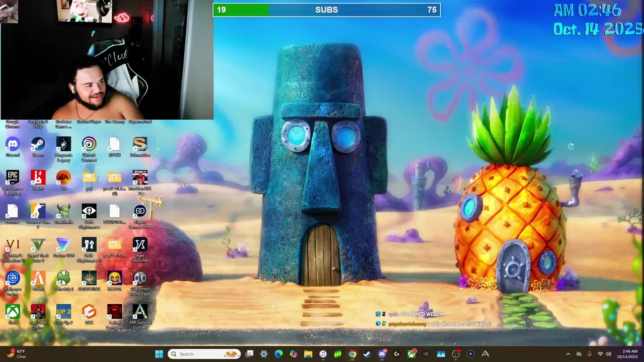Click the tray microphone icon

pyautogui.click(x=589, y=354)
